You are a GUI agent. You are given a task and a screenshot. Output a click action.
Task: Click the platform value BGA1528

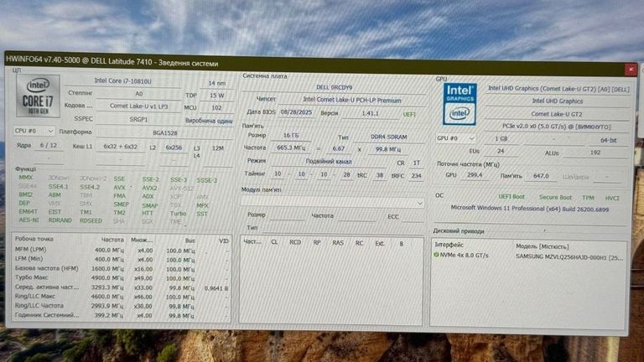click(x=164, y=132)
